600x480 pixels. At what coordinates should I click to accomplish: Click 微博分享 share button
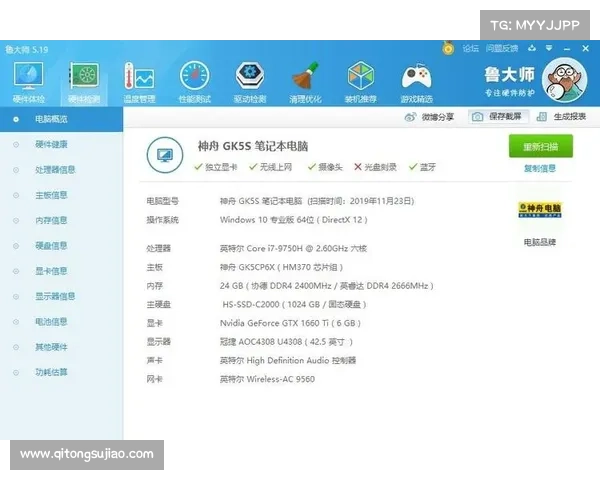pos(429,117)
